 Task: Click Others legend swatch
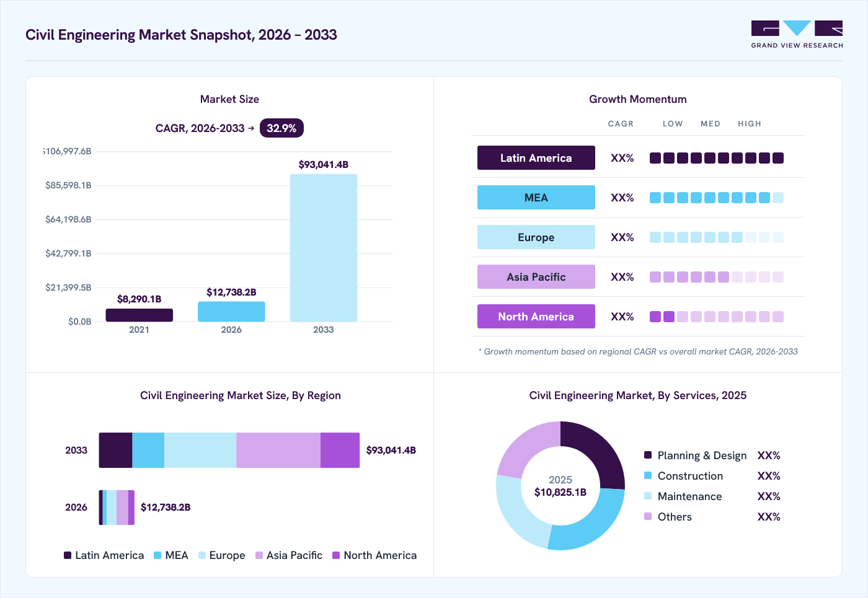coord(648,516)
